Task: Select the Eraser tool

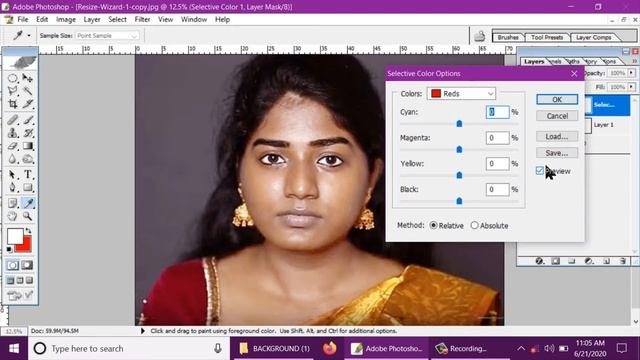Action: tap(13, 146)
